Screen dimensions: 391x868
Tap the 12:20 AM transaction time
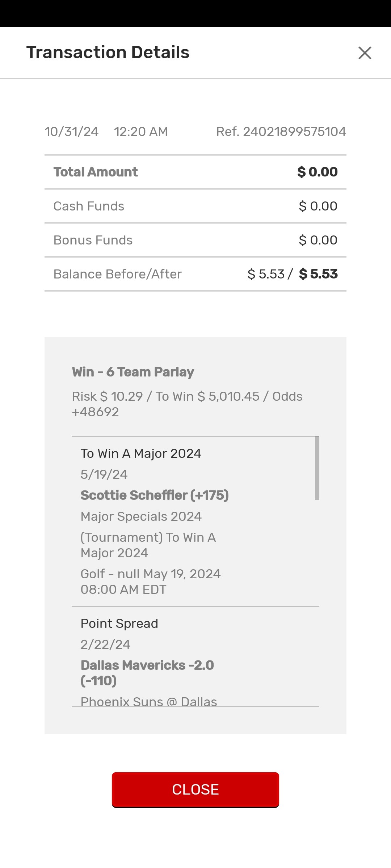[140, 132]
